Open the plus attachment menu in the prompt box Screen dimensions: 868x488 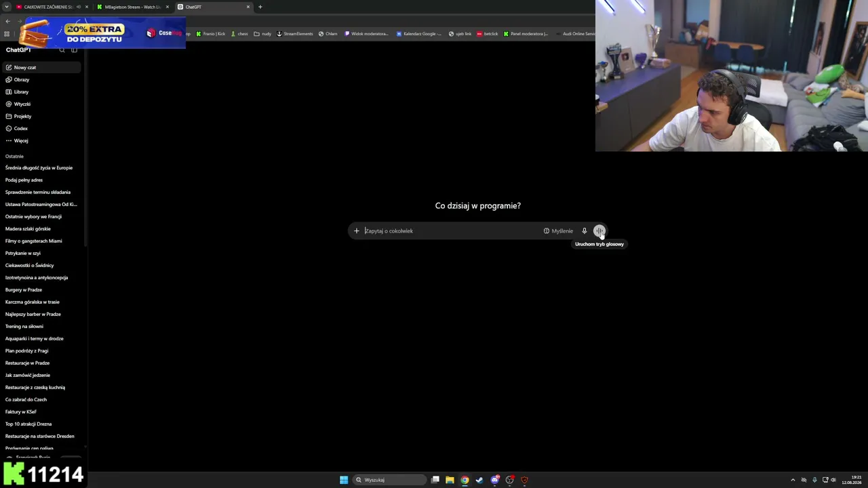357,231
